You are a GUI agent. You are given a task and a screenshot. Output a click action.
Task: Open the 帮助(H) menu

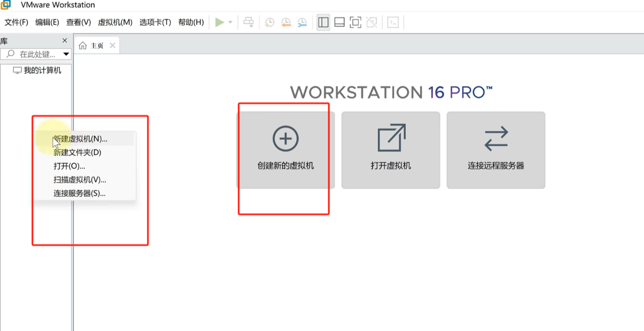(x=191, y=22)
